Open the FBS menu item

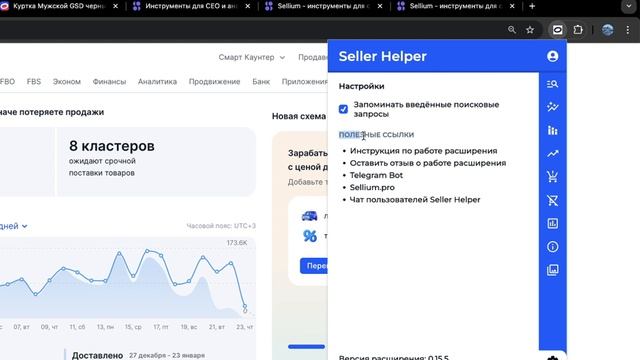pos(34,82)
